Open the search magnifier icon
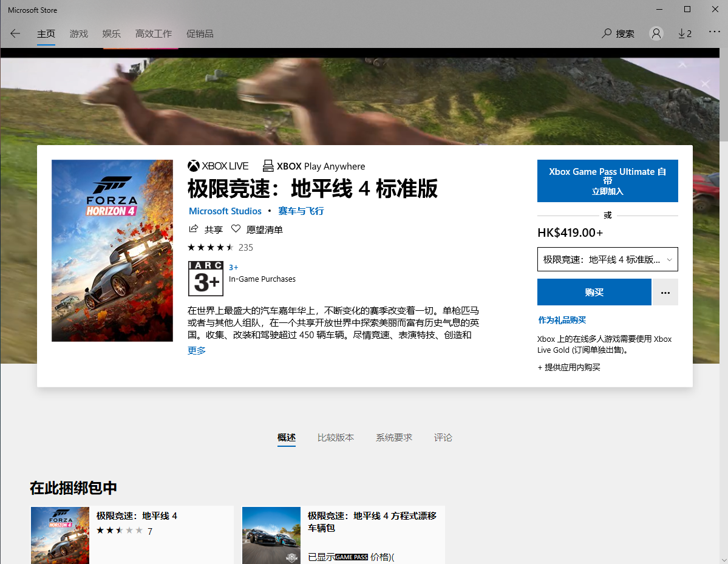 click(x=607, y=33)
